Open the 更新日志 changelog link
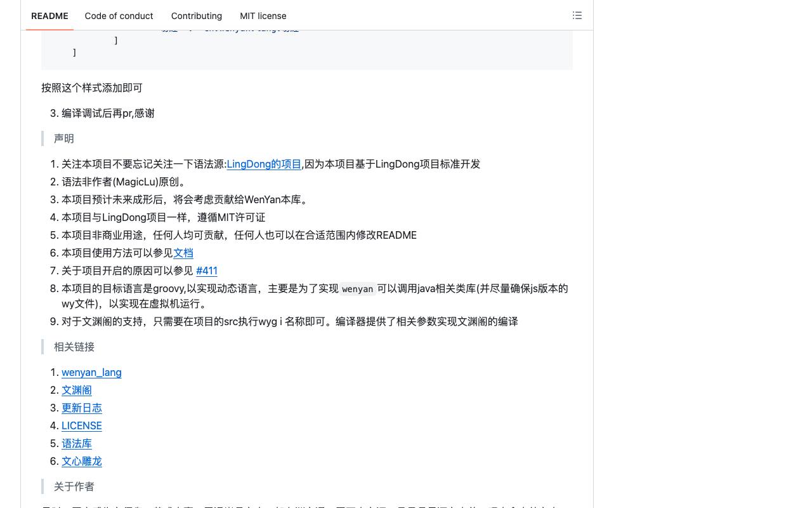Image resolution: width=812 pixels, height=508 pixels. point(82,408)
